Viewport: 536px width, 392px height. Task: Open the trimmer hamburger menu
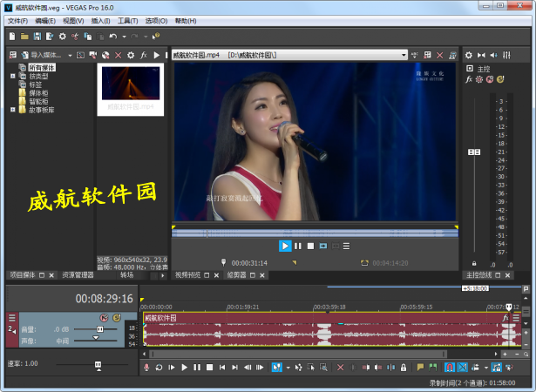[346, 246]
